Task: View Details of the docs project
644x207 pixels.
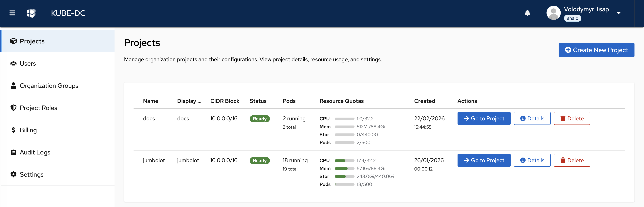Action: click(532, 118)
